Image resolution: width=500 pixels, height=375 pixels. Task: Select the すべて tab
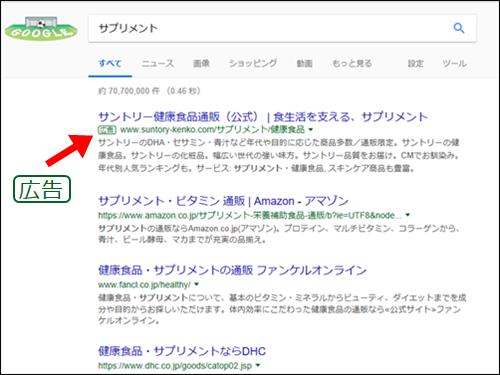110,63
